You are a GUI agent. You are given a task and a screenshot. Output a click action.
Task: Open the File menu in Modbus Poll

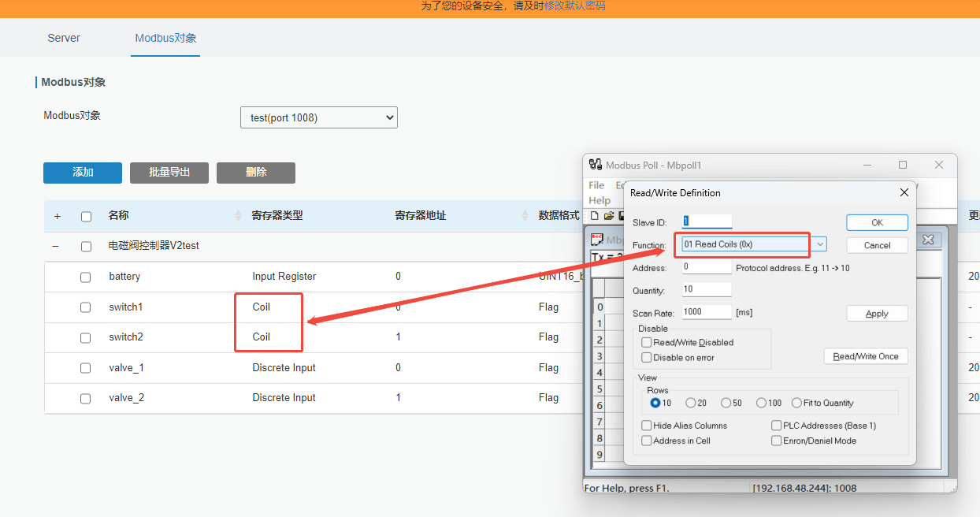596,185
